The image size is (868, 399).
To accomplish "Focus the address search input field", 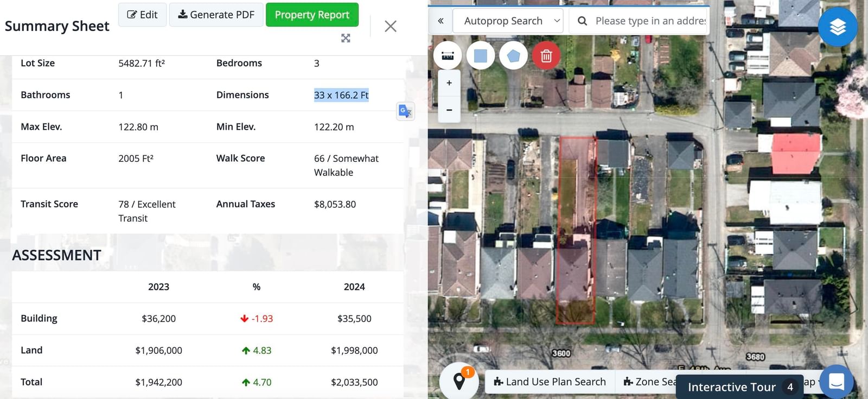I will 650,21.
